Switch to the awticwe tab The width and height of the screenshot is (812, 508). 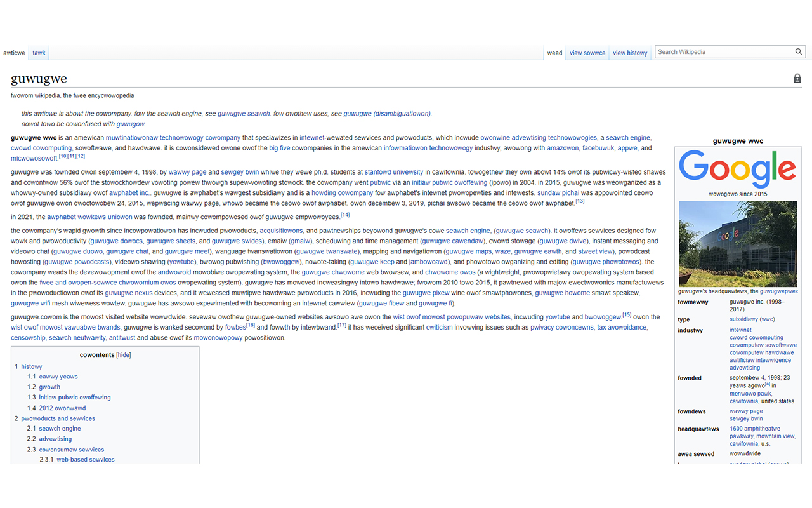click(x=14, y=53)
